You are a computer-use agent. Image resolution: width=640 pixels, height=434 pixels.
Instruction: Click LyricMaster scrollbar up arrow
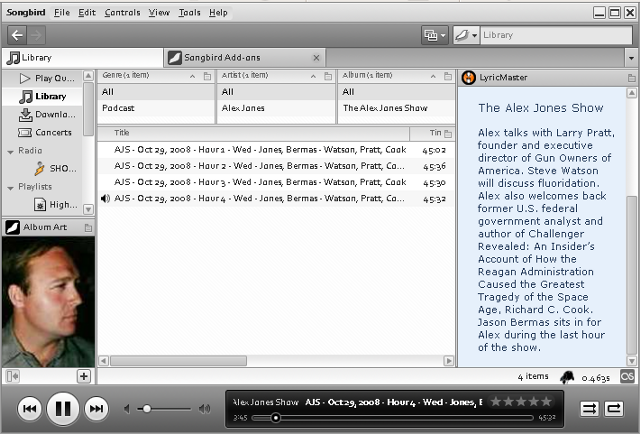click(631, 93)
